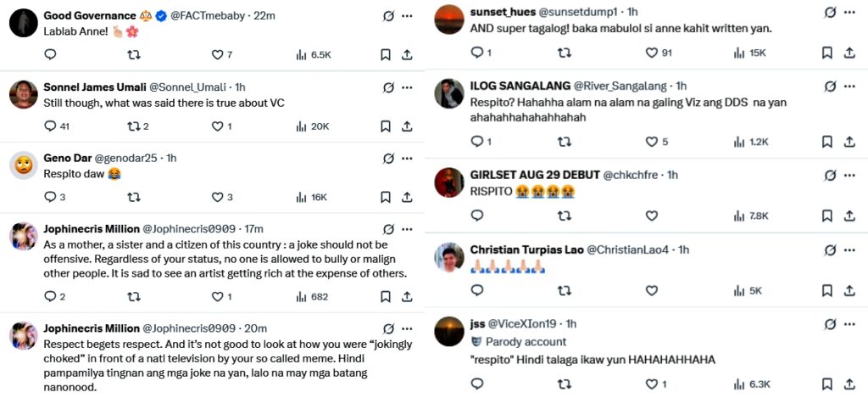Viewport: 868px width, 398px height.
Task: Open Grok icon on Good Governance tweet
Action: (x=388, y=16)
